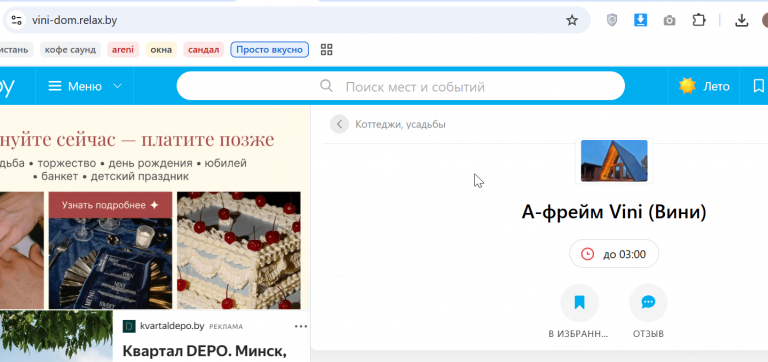
Task: Expand the chevron next to Меню
Action: (118, 86)
